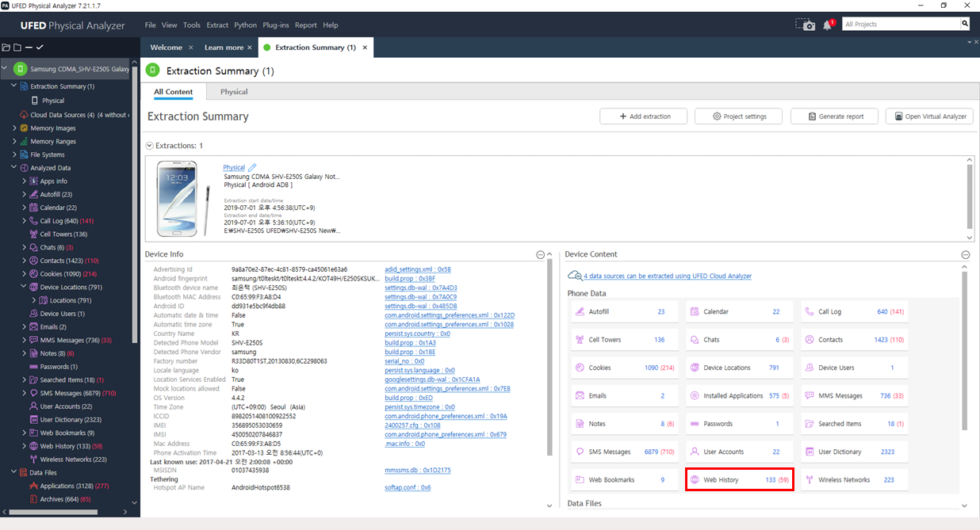Select the Memory Images tree icon
The image size is (980, 530).
coord(24,128)
